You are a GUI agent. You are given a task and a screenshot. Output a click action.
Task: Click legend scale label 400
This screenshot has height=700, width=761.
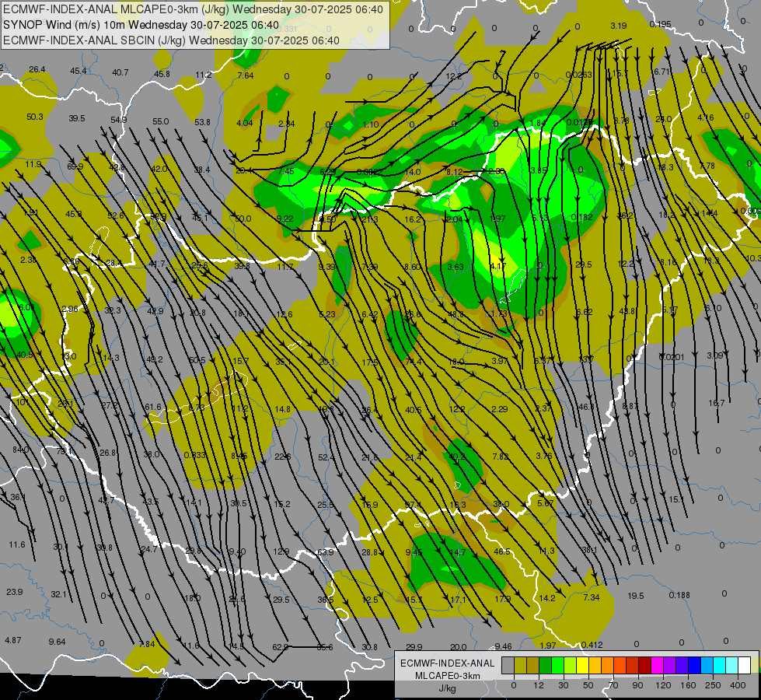(x=738, y=685)
